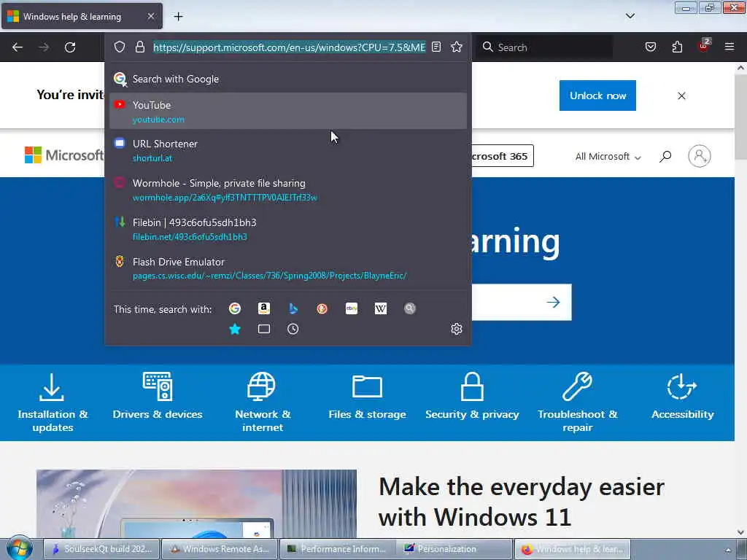Viewport: 747px width, 560px height.
Task: Open the list all tabs chevron
Action: point(630,16)
